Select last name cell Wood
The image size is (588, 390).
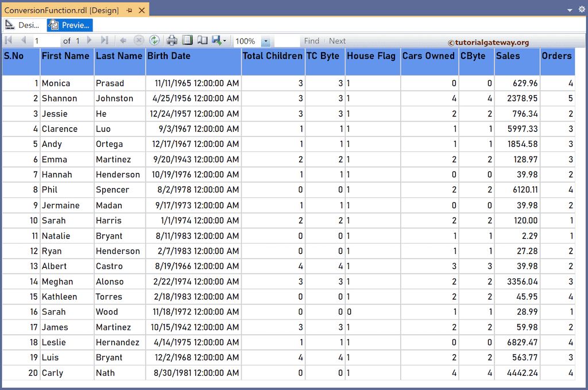[119, 312]
